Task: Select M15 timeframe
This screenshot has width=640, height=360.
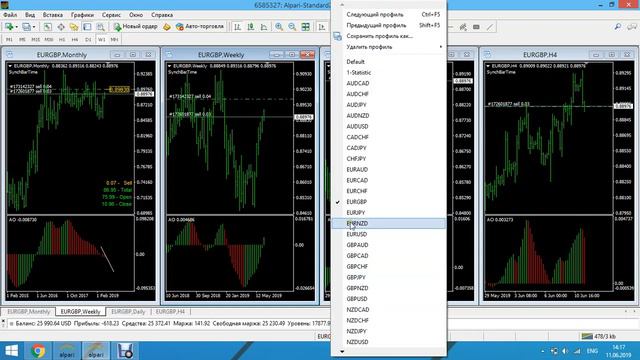Action: 36,40
